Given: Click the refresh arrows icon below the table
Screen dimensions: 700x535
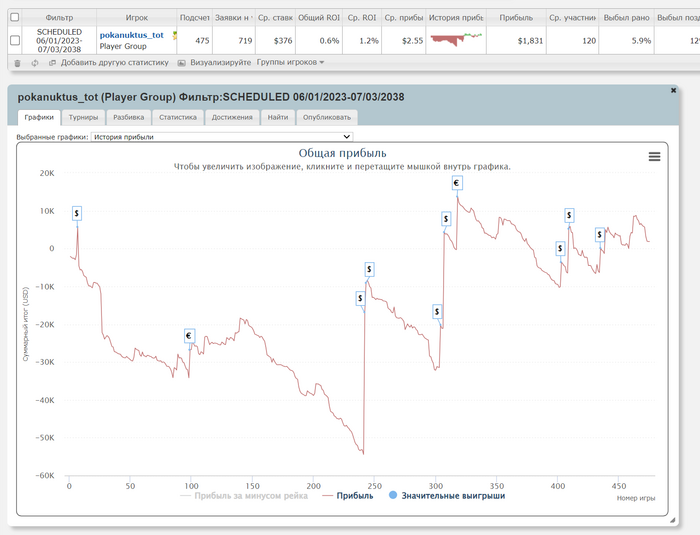Looking at the screenshot, I should point(35,63).
